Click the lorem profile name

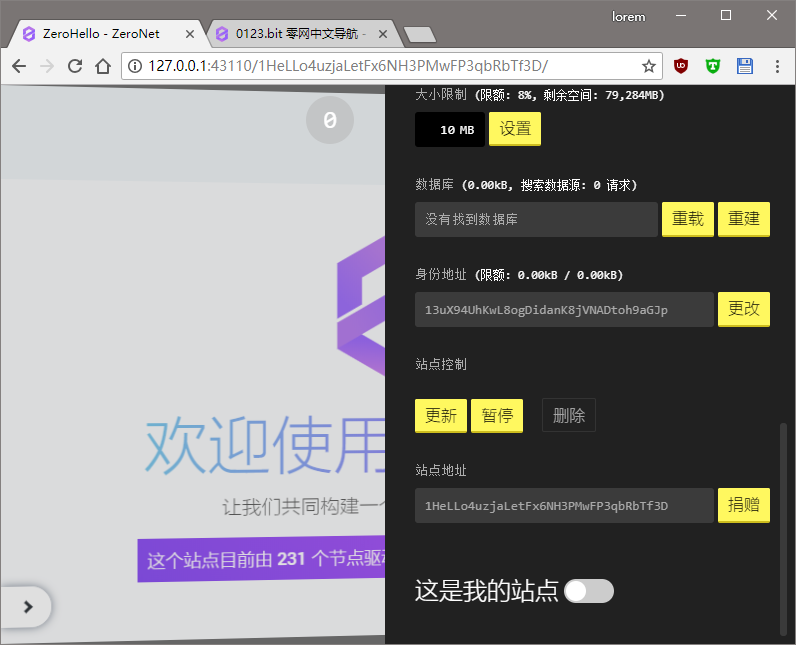point(628,17)
